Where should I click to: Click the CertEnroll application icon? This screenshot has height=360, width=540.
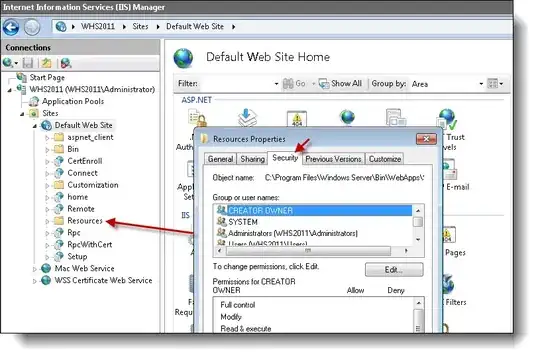tap(59, 161)
